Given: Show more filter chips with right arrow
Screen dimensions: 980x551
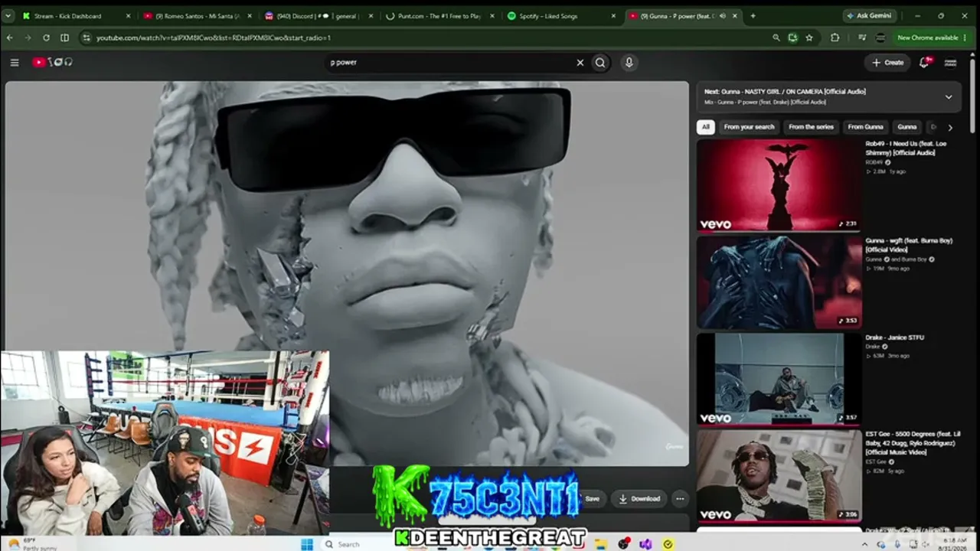Looking at the screenshot, I should coord(950,128).
